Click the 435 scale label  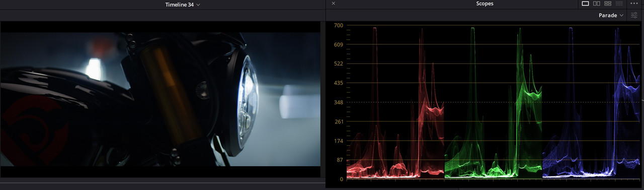(338, 83)
